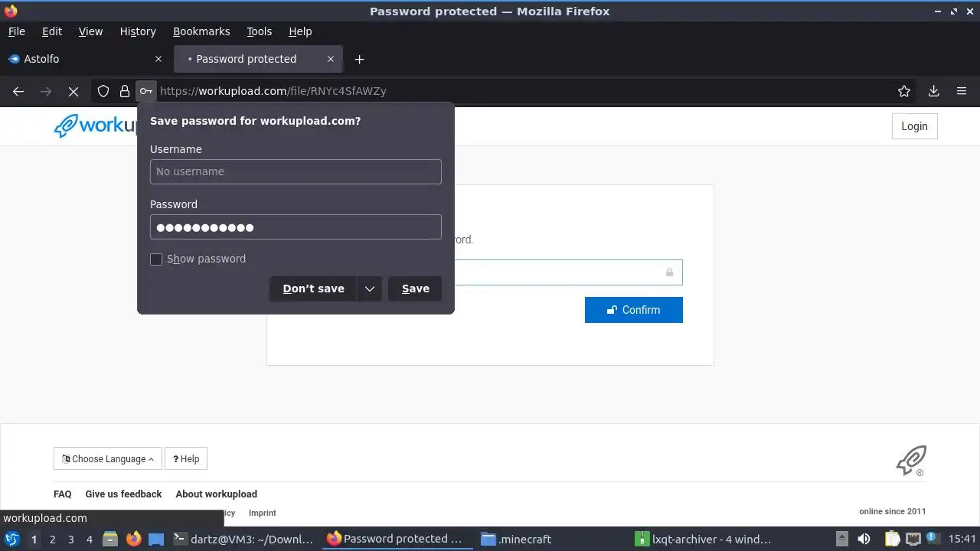980x551 pixels.
Task: Open the Give us feedback link
Action: 123,494
